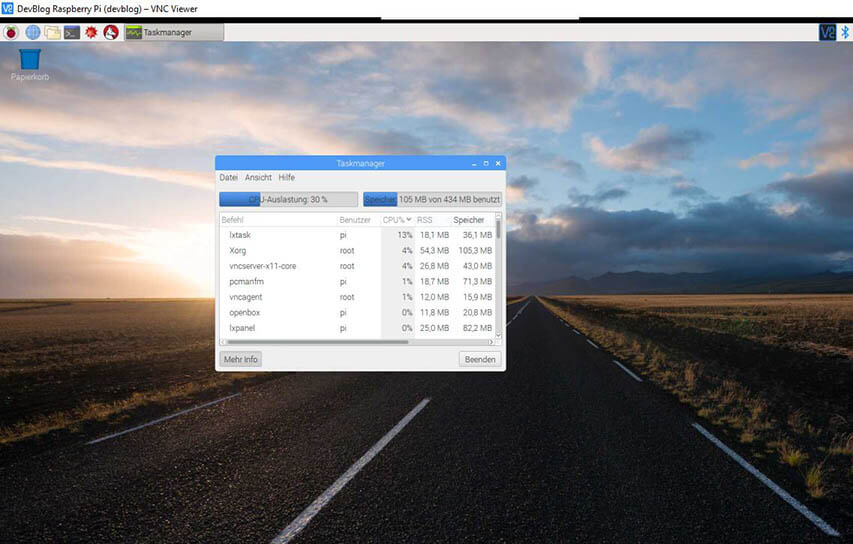Click the Mehr Info button

tap(241, 359)
